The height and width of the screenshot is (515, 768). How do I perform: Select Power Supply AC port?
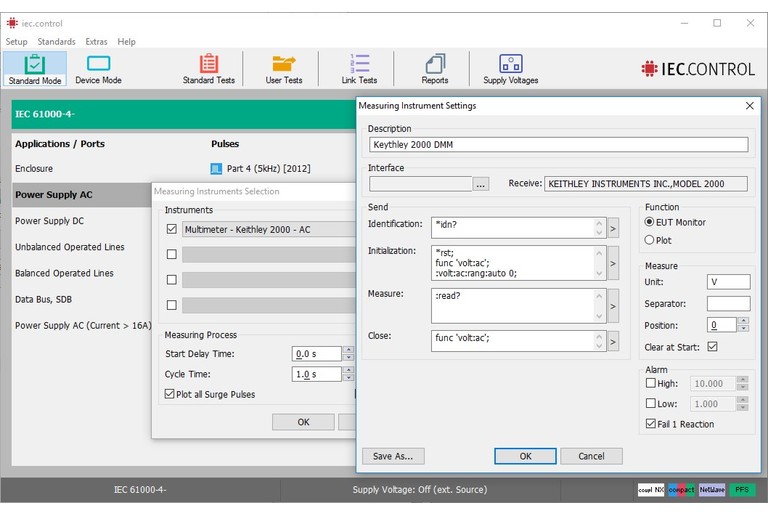(x=81, y=195)
